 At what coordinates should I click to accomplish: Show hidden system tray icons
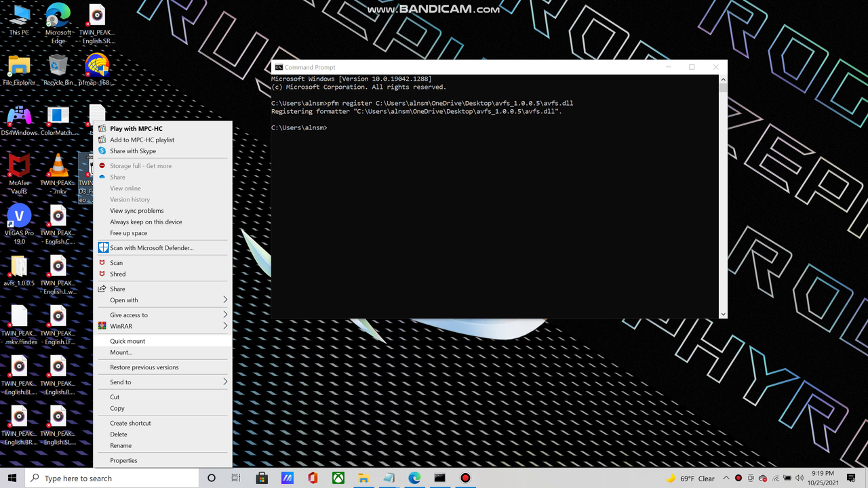726,478
